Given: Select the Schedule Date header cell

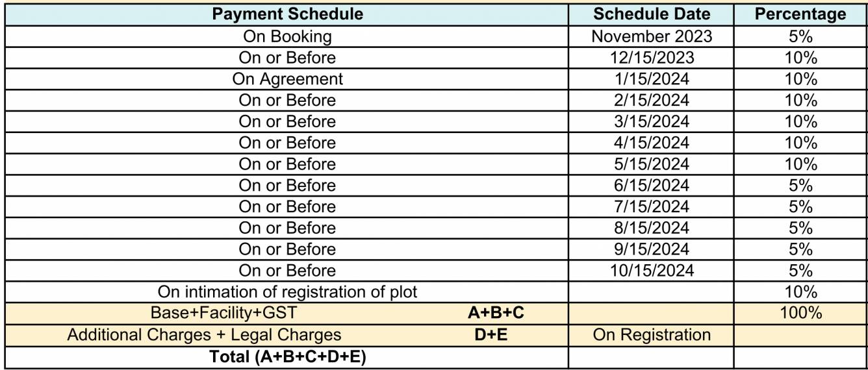Looking at the screenshot, I should 652,14.
